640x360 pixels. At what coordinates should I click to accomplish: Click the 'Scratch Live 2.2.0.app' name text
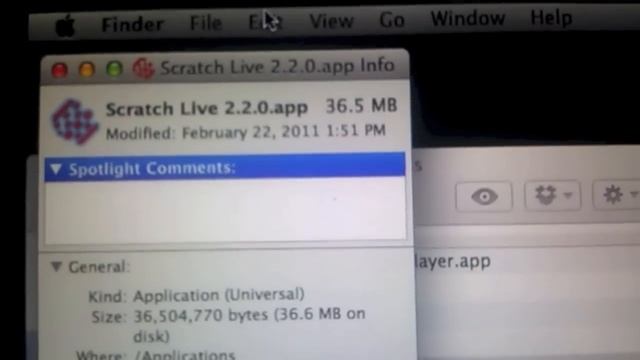coord(207,109)
